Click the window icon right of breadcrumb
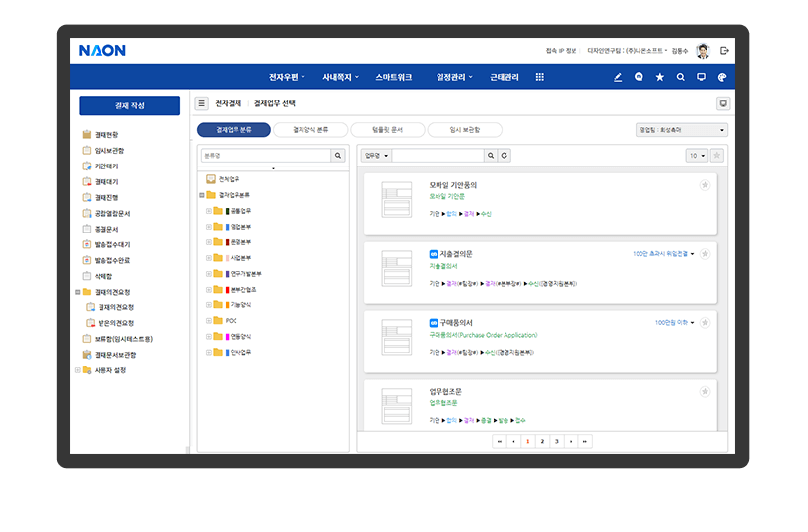Screen dimensions: 808x532 coord(723,103)
